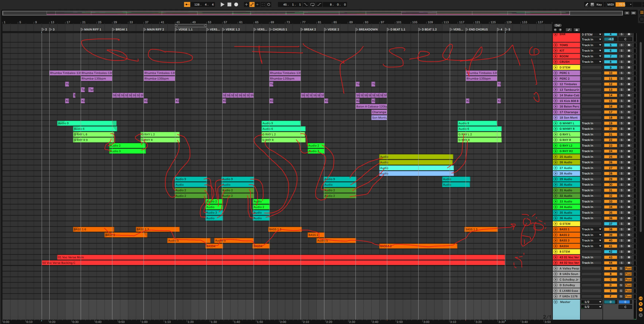Toggle the Punch-In switch
This screenshot has width=644, height=324.
[306, 5]
